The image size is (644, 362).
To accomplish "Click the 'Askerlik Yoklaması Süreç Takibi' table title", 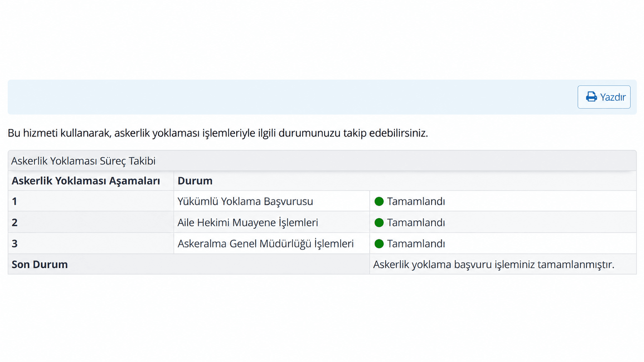I will 83,161.
